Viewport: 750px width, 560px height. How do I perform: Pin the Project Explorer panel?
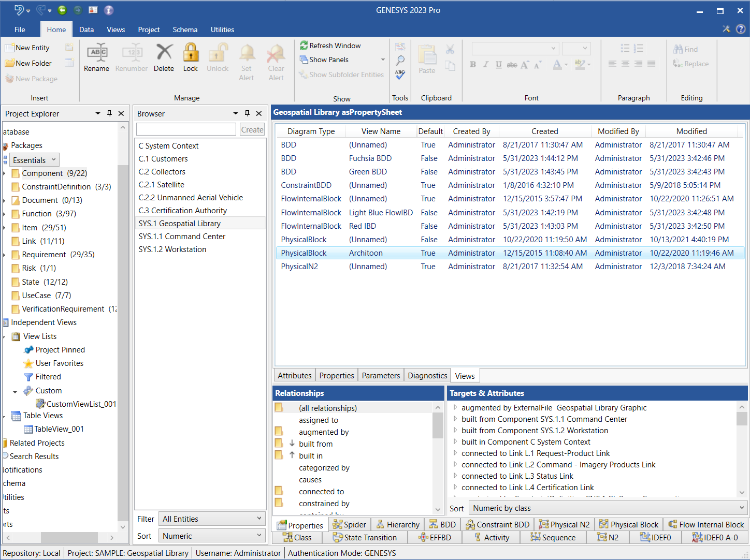click(109, 113)
